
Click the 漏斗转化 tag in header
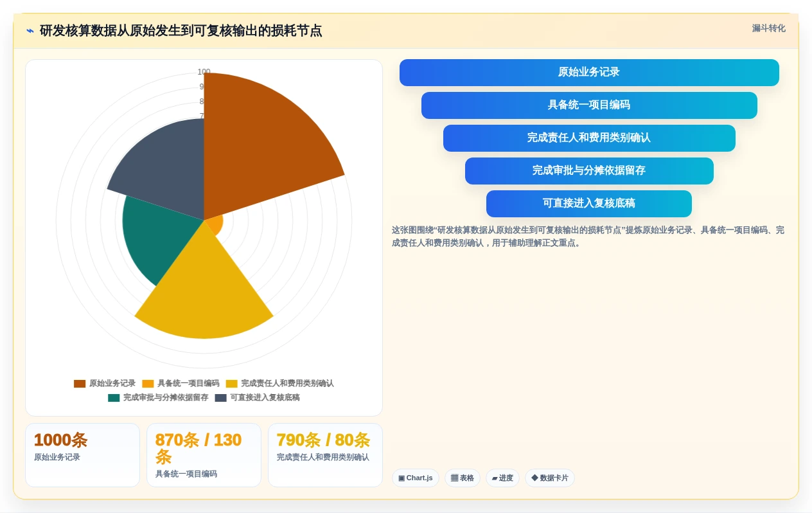pos(768,28)
